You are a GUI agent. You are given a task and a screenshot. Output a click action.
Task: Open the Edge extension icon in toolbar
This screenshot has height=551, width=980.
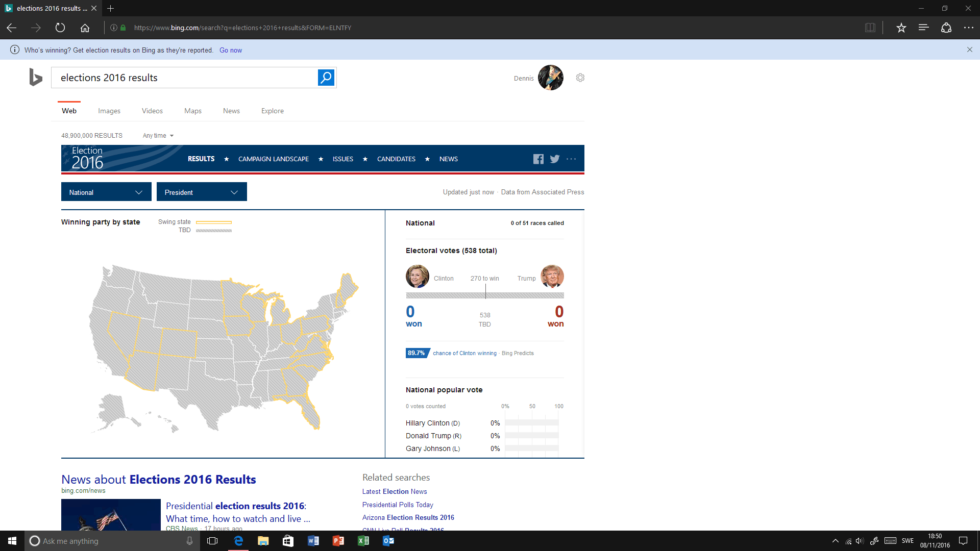(946, 28)
